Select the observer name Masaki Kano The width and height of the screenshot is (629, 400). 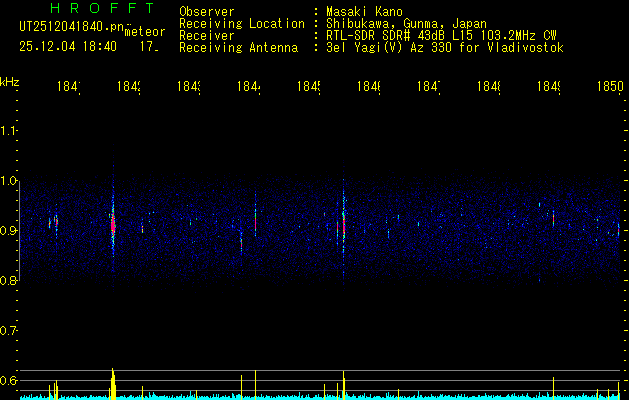pyautogui.click(x=364, y=12)
